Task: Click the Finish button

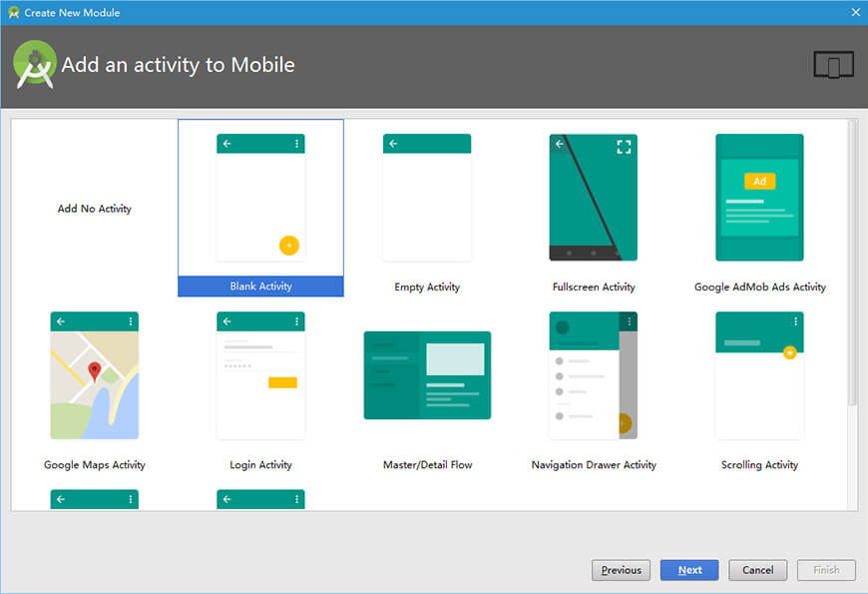Action: coord(826,570)
